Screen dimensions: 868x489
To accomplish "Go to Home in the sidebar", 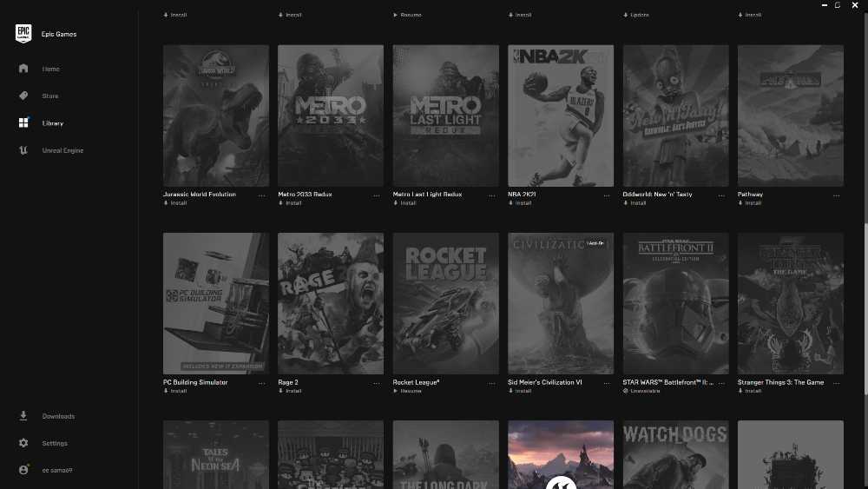I will tap(51, 69).
